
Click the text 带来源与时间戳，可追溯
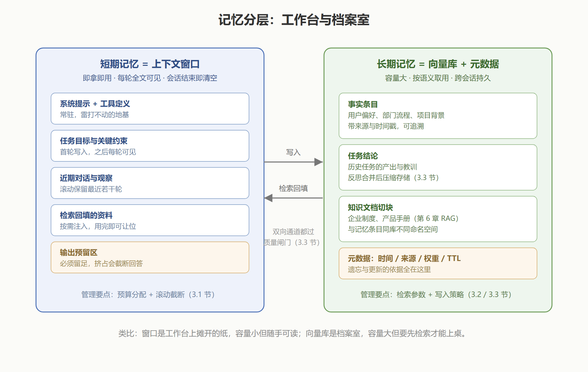pyautogui.click(x=386, y=126)
